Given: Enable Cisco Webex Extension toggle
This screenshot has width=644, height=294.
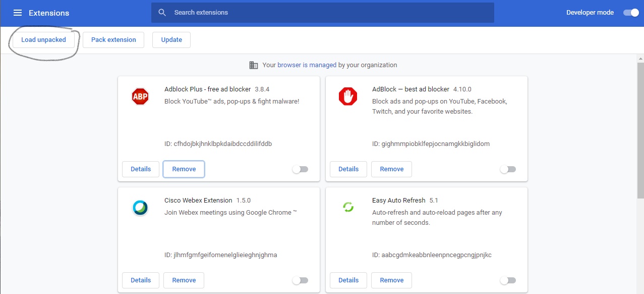Looking at the screenshot, I should [x=300, y=280].
